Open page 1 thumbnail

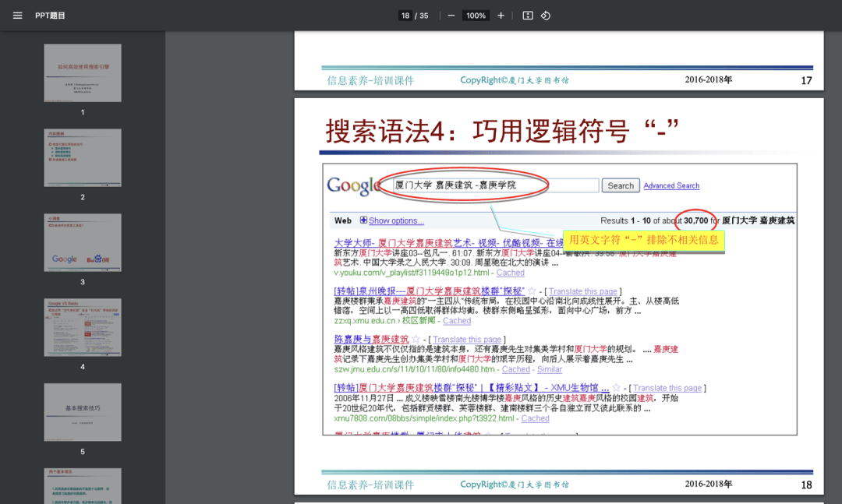(83, 73)
